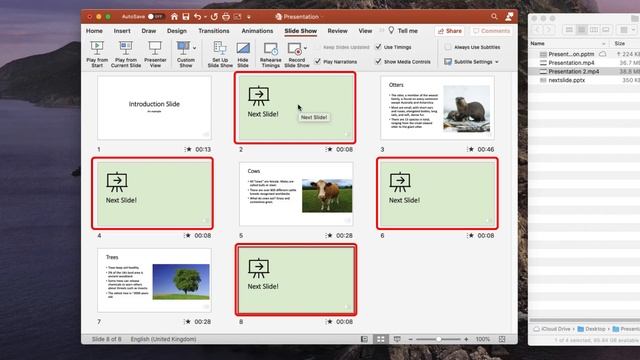Uncheck Show Media Controls checkbox

coord(378,62)
